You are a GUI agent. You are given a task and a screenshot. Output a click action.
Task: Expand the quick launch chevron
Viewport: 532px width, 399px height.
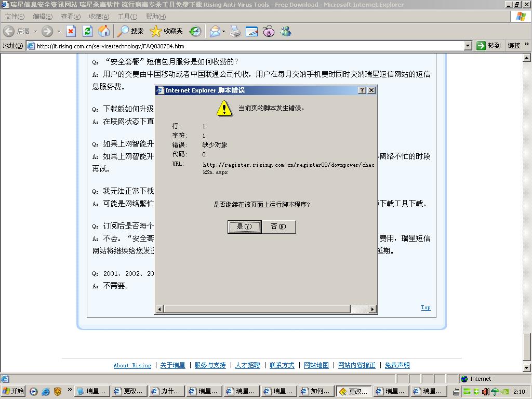click(70, 389)
